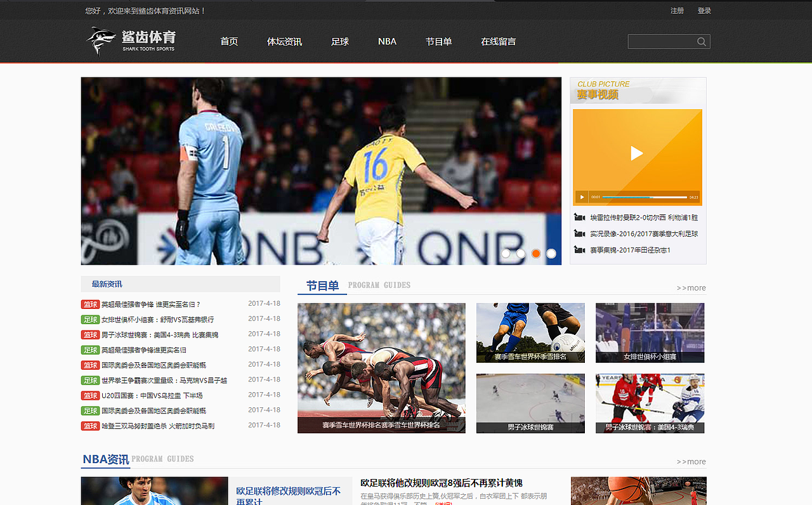
Task: Open headline 男子冰球世锦赛：美国4-3瑞典 比赛集锦
Action: coord(160,335)
